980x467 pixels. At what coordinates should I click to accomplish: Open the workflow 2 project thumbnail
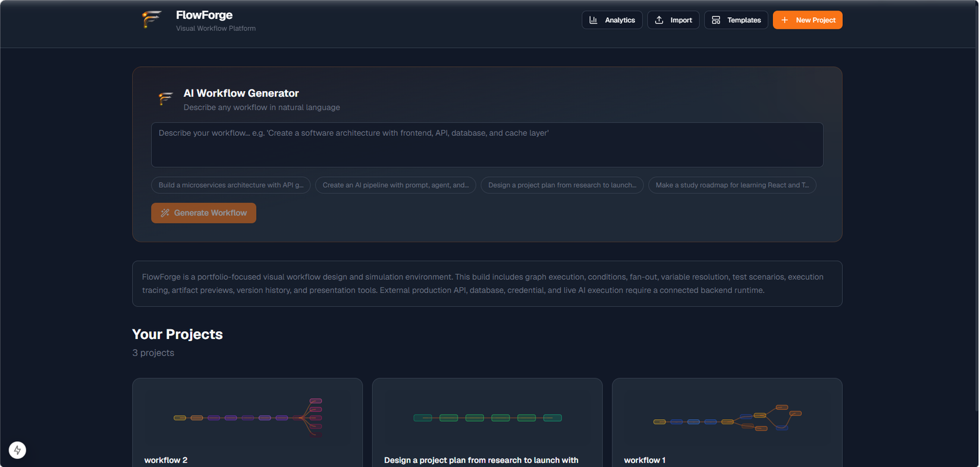[247, 418]
